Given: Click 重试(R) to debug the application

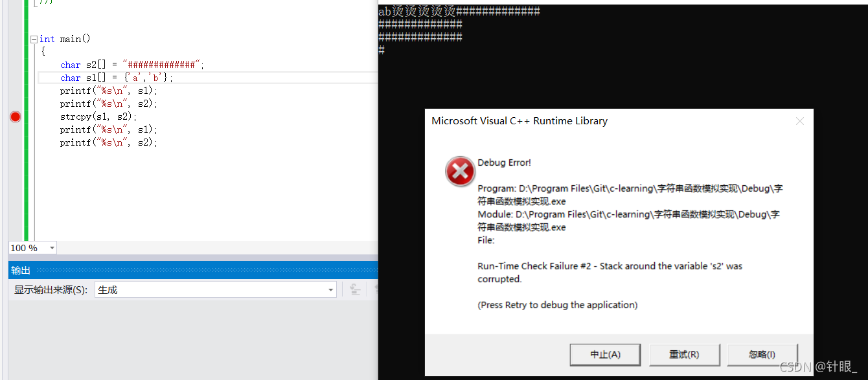Looking at the screenshot, I should point(684,354).
